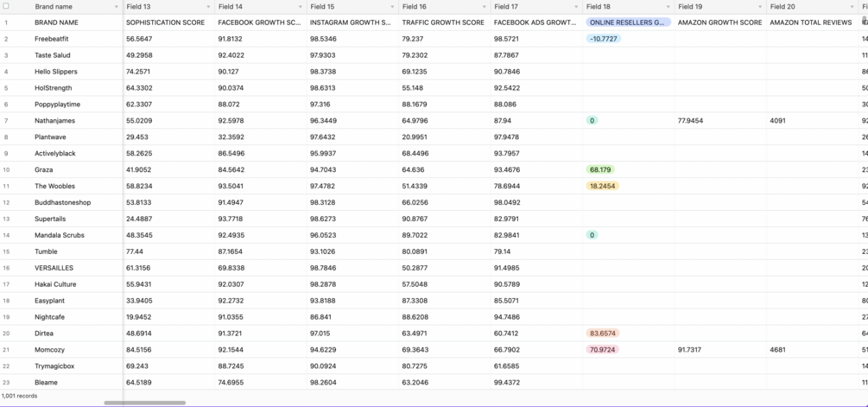Click the horizontal scrollbar thumb at bottom
Screen dimensions: 868x407
pyautogui.click(x=144, y=403)
